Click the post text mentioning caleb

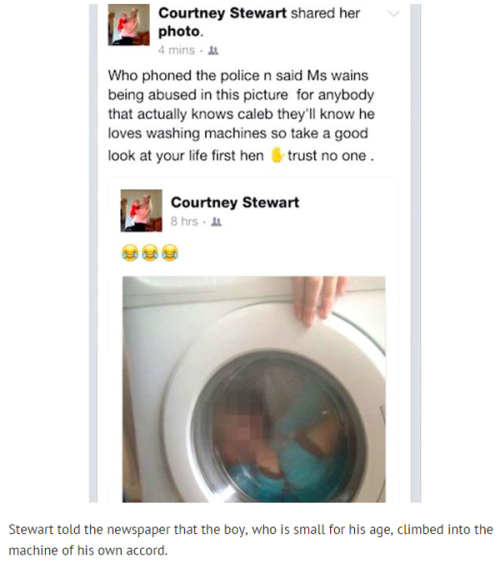[241, 115]
